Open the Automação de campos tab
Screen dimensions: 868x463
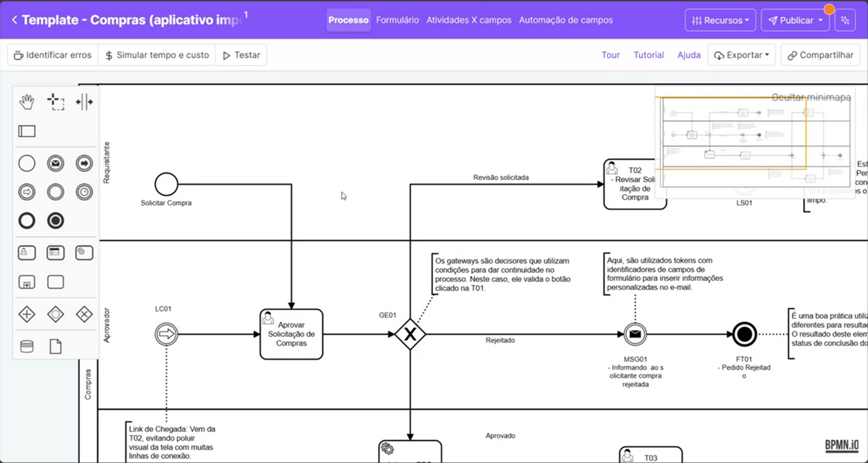tap(566, 20)
